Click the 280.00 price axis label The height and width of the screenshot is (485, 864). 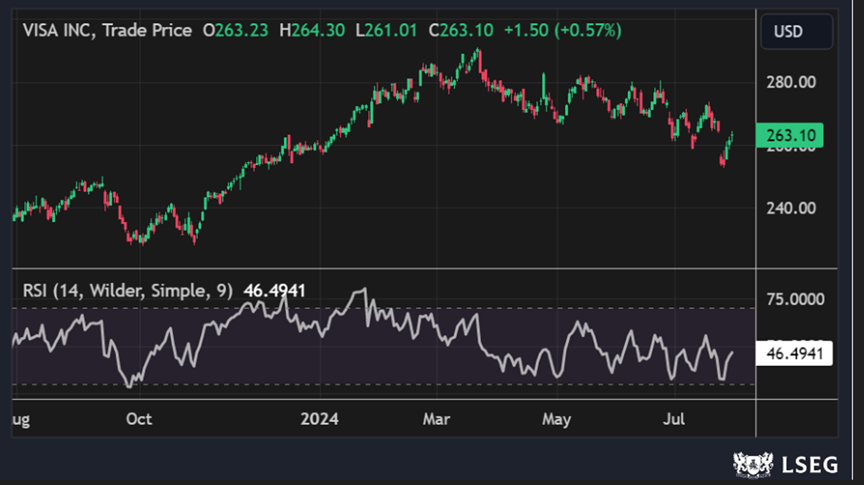[x=792, y=82]
